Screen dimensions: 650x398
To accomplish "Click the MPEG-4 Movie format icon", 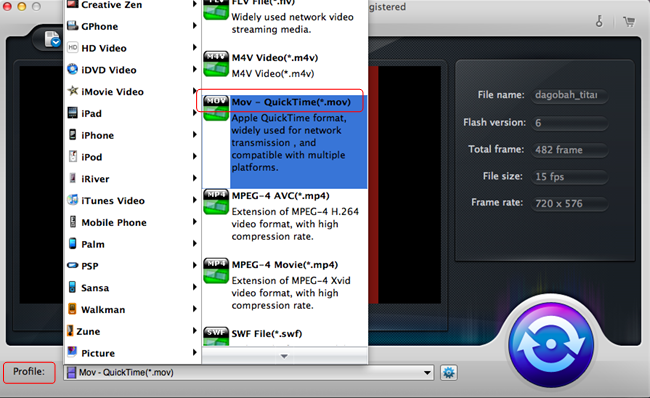I will [216, 271].
